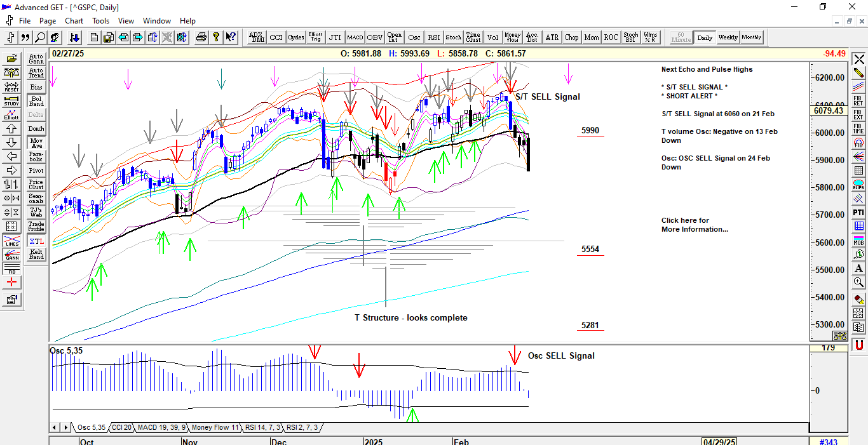The height and width of the screenshot is (445, 868).
Task: Select the Money Flow 11 tab
Action: click(215, 428)
